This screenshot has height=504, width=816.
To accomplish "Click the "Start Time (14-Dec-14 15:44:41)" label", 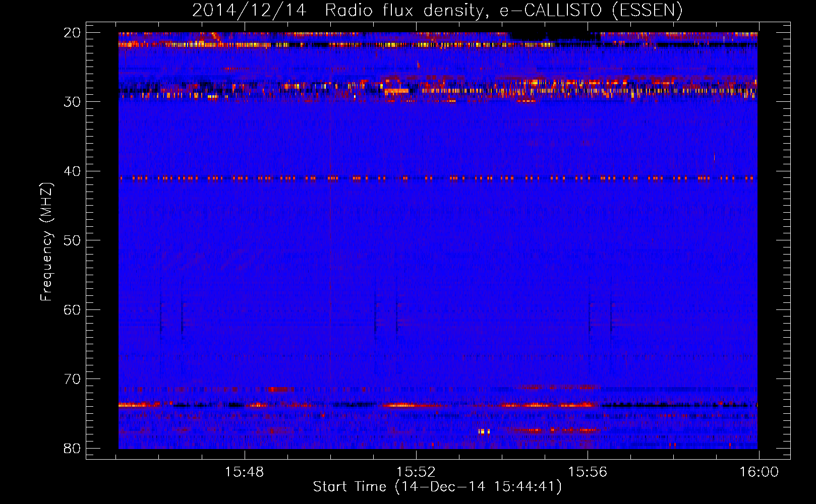I will (x=437, y=487).
